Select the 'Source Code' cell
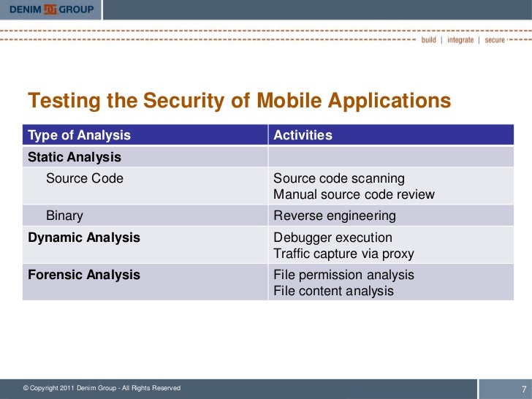Image resolution: width=532 pixels, height=399 pixels. click(x=145, y=186)
